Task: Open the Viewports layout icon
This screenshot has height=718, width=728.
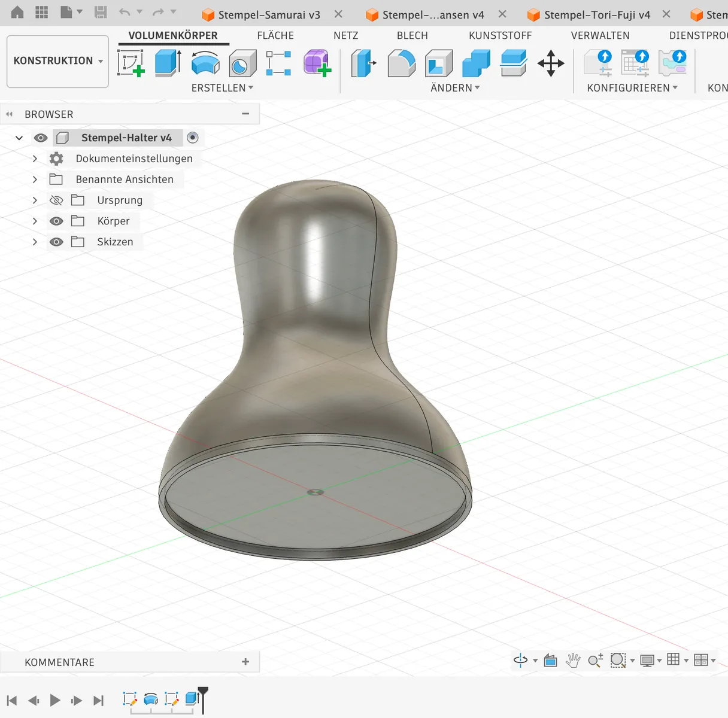Action: point(701,660)
